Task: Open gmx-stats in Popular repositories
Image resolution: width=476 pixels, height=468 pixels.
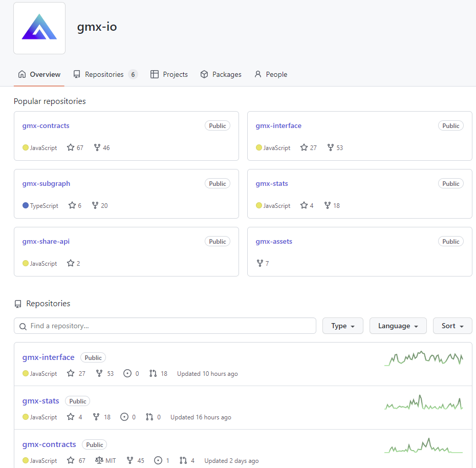Action: [272, 184]
